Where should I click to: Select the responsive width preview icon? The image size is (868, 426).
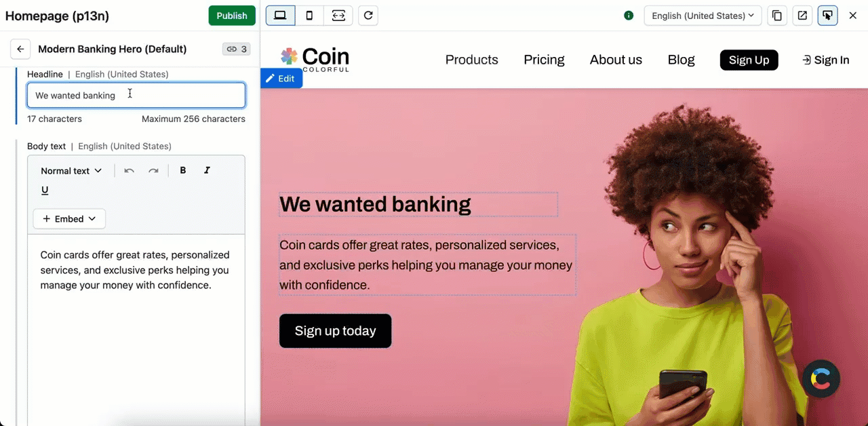point(338,16)
